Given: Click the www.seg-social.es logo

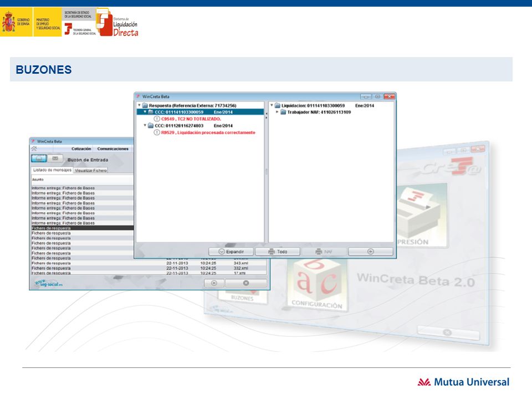Looking at the screenshot, I should tap(49, 283).
